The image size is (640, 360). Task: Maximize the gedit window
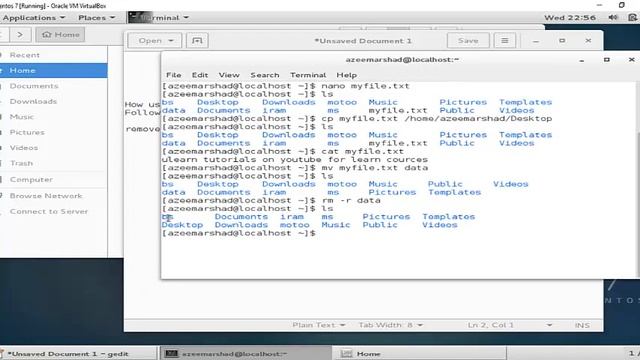point(562,41)
